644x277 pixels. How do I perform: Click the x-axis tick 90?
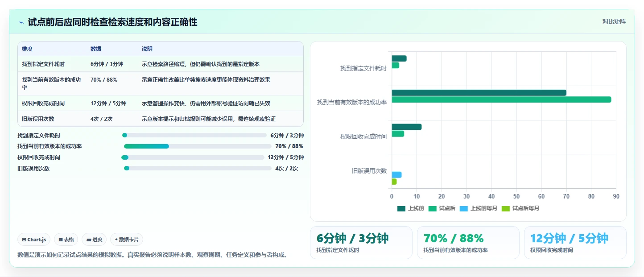[616, 196]
